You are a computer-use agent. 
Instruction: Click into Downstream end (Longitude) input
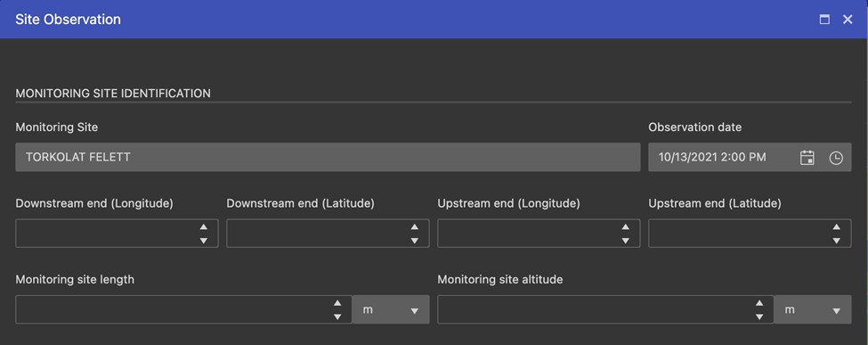pos(106,234)
